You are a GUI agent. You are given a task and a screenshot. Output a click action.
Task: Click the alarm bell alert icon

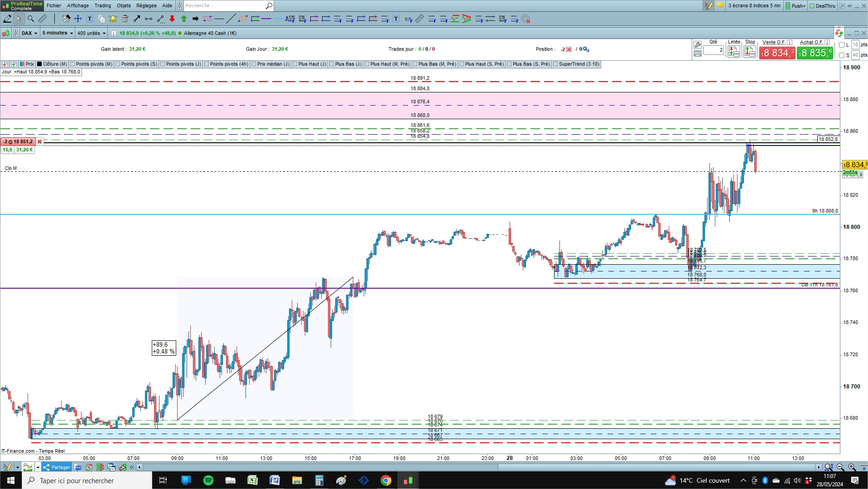(113, 19)
